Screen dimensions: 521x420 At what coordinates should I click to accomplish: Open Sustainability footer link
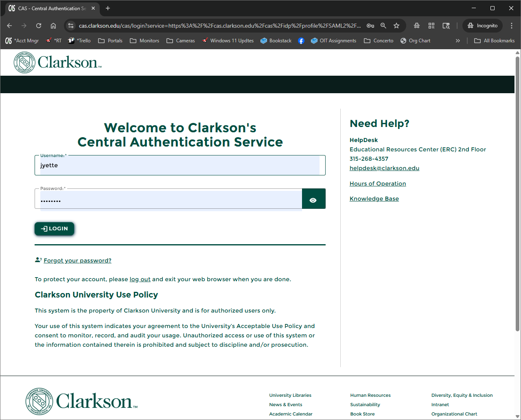tap(365, 405)
